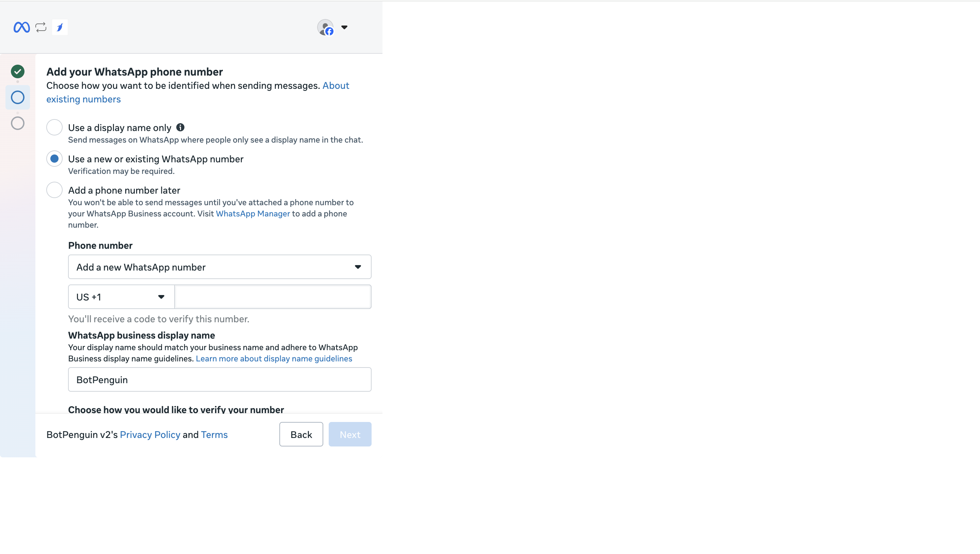Image resolution: width=980 pixels, height=554 pixels.
Task: Select Use a new or existing WhatsApp number
Action: [x=54, y=159]
